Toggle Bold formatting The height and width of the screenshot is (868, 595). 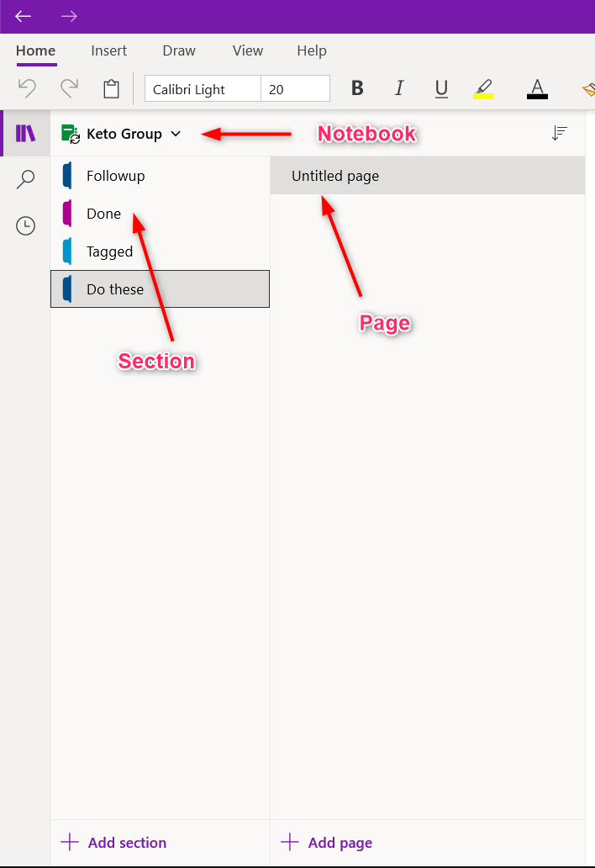[x=357, y=88]
